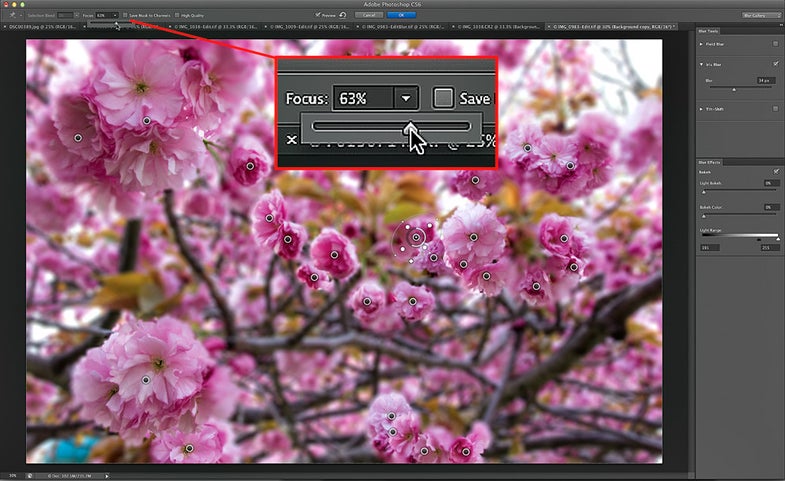Click the Light Range field showing 255
Screen dimensions: 785x481
pyautogui.click(x=769, y=248)
